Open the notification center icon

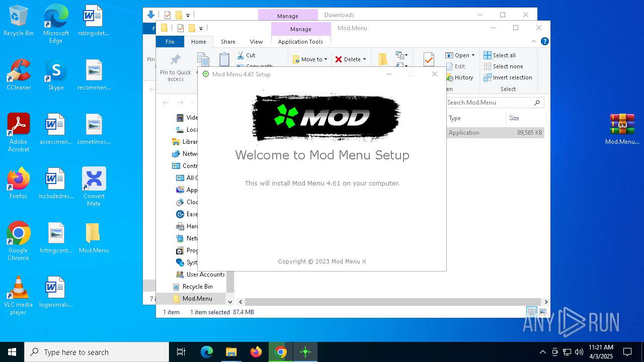tap(627, 352)
